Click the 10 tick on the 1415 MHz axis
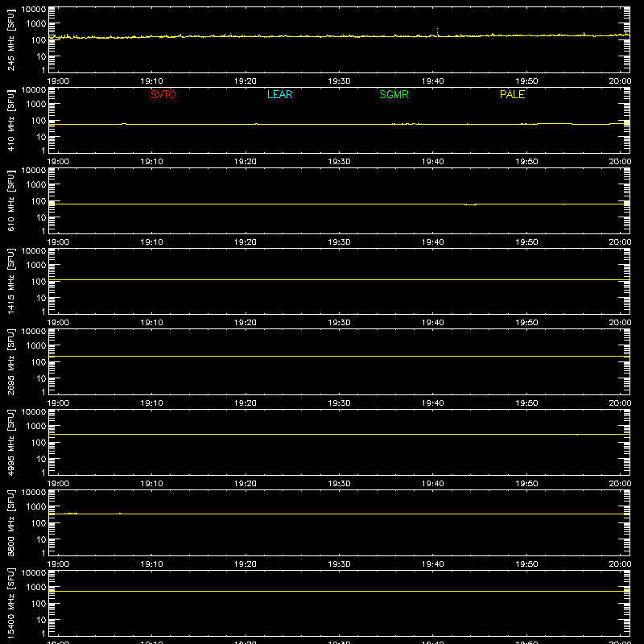Viewport: 644px width, 644px height. point(41,298)
